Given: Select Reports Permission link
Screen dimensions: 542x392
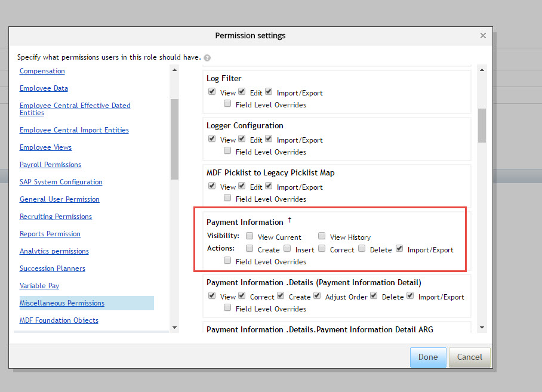Looking at the screenshot, I should [50, 233].
